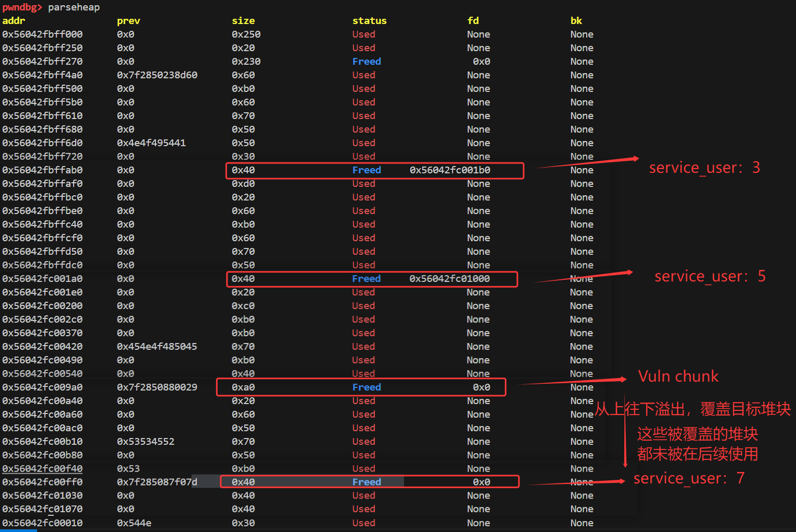Viewport: 796px width, 532px height.
Task: Click address 0x56042fbffab0
Action: click(42, 170)
